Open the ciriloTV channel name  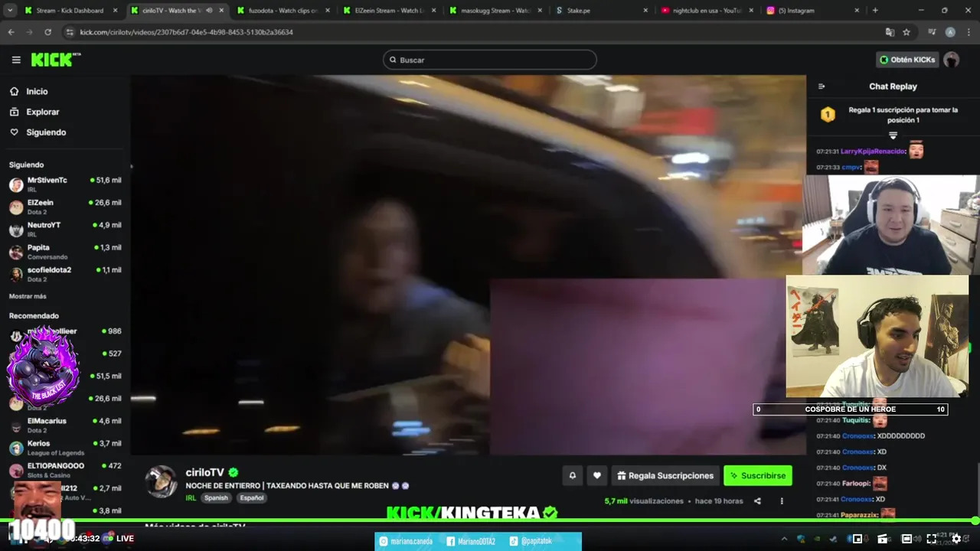(x=204, y=473)
